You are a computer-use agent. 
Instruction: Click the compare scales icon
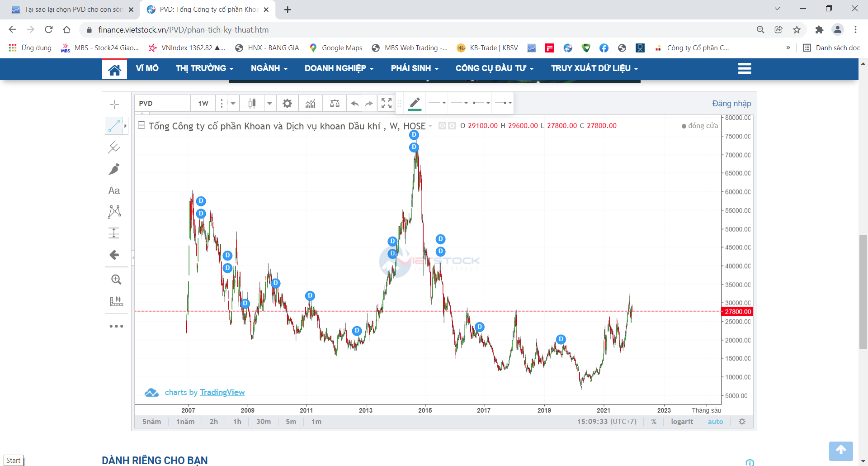click(x=335, y=104)
